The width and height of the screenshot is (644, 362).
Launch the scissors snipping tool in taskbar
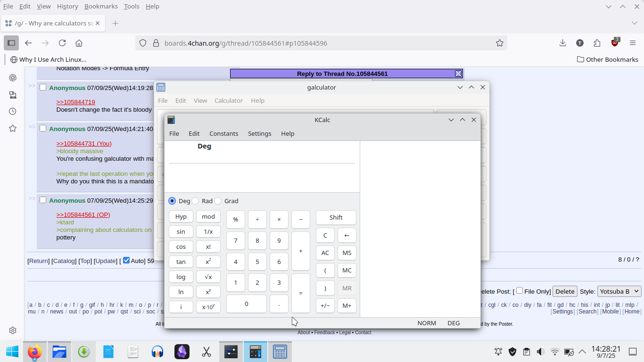click(206, 352)
